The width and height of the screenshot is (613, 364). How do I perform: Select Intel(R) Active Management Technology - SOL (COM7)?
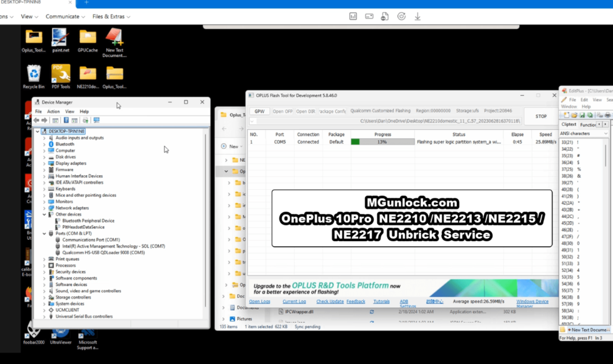pyautogui.click(x=113, y=246)
